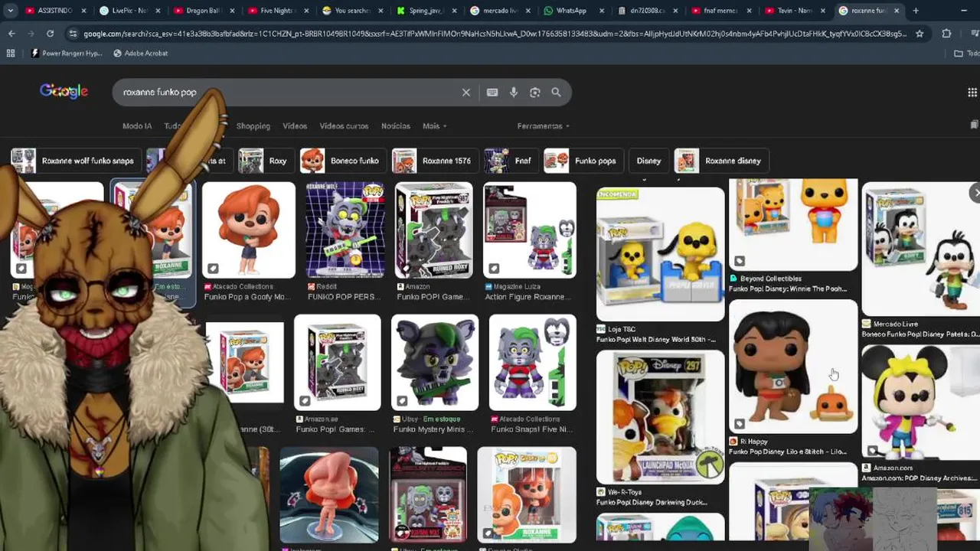Screen dimensions: 980x551
Task: Open the tab search dropdown
Action: [10, 11]
